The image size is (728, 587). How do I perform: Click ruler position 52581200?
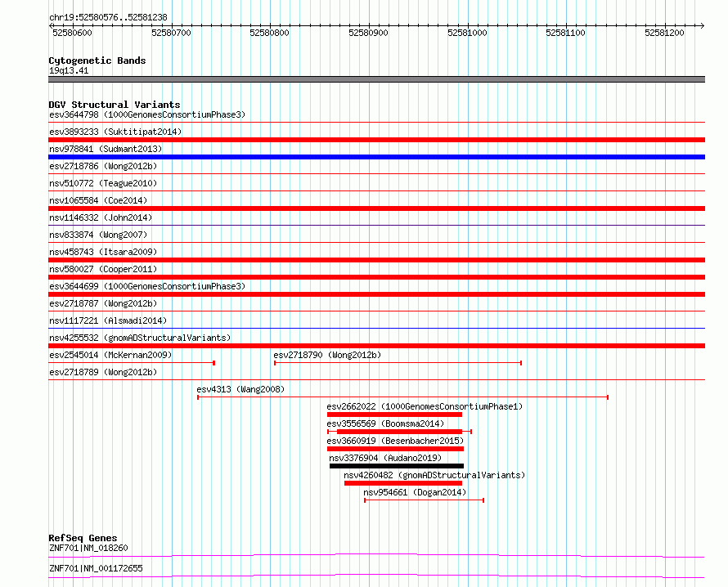click(664, 33)
